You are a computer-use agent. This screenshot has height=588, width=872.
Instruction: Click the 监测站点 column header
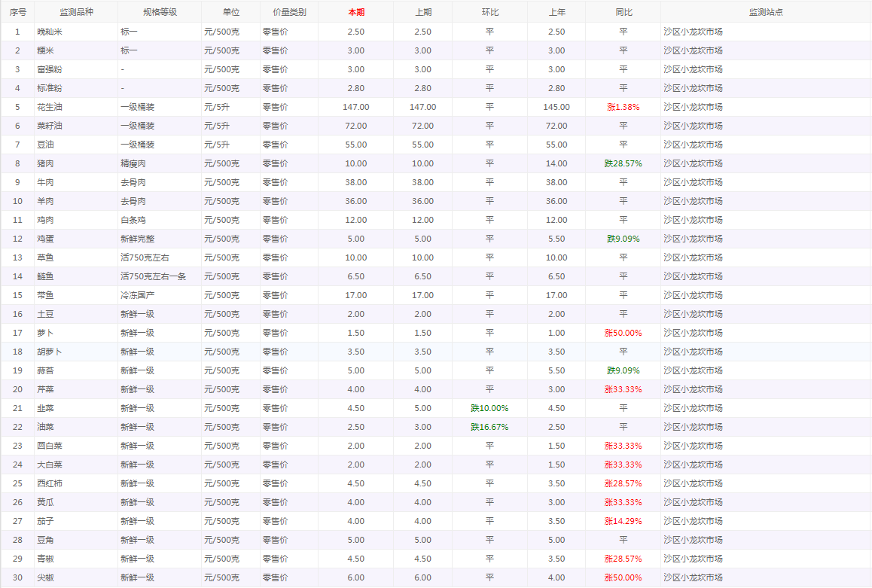point(766,12)
